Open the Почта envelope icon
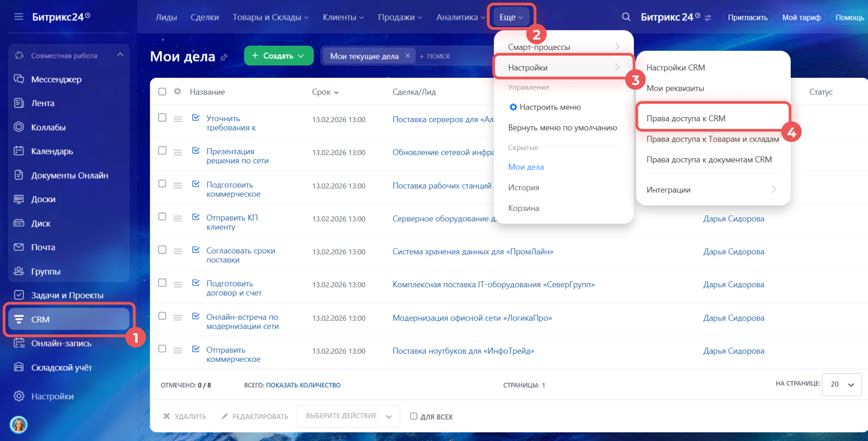 pos(19,247)
